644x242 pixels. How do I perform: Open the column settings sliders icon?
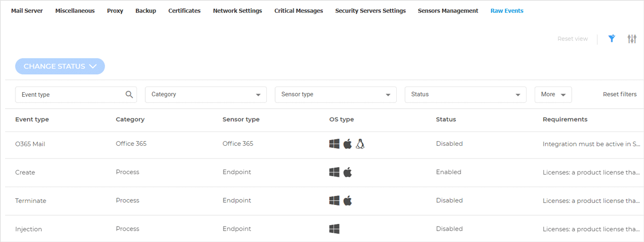[x=632, y=39]
